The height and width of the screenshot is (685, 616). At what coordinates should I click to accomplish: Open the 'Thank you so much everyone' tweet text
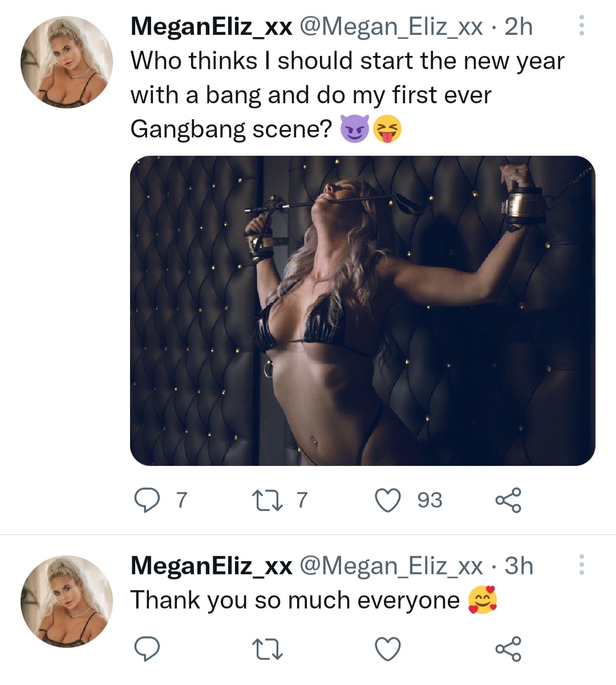(295, 601)
